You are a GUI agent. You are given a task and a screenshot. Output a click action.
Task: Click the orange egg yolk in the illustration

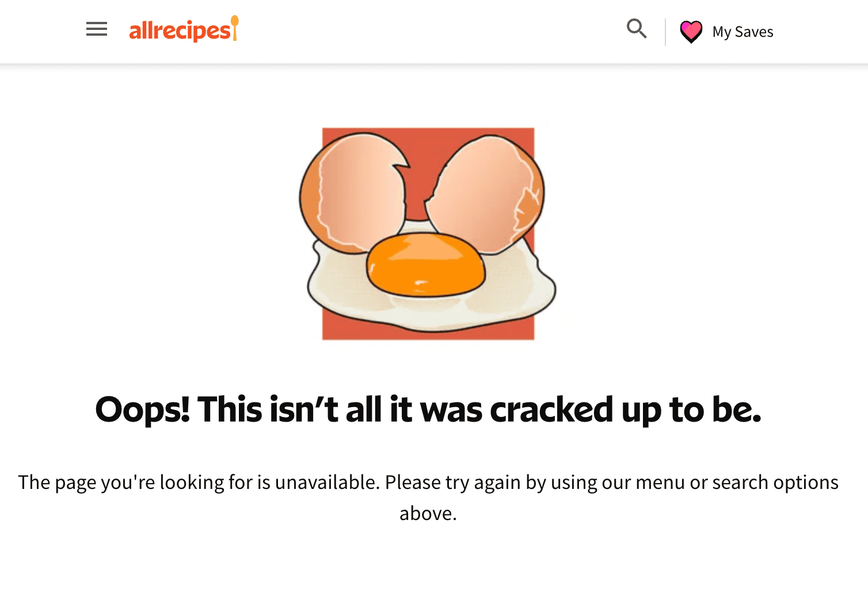coord(425,265)
